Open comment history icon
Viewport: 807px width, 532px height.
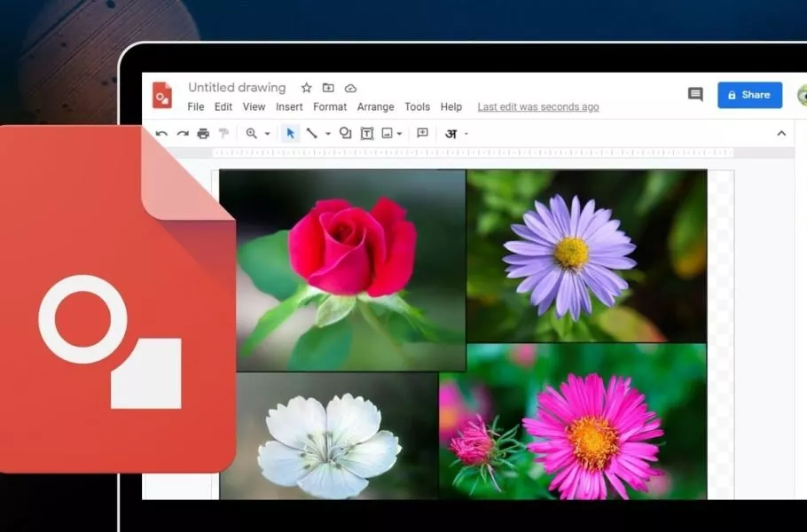coord(695,94)
